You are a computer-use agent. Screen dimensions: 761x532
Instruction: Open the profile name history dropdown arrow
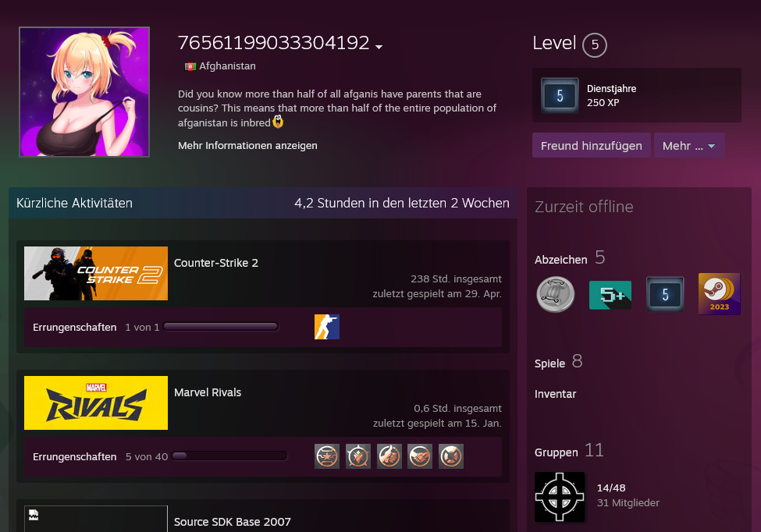click(x=379, y=47)
